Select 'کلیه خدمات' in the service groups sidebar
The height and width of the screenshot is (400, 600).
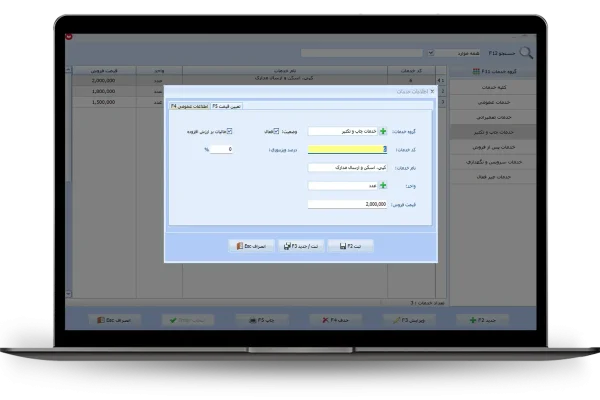coord(493,87)
